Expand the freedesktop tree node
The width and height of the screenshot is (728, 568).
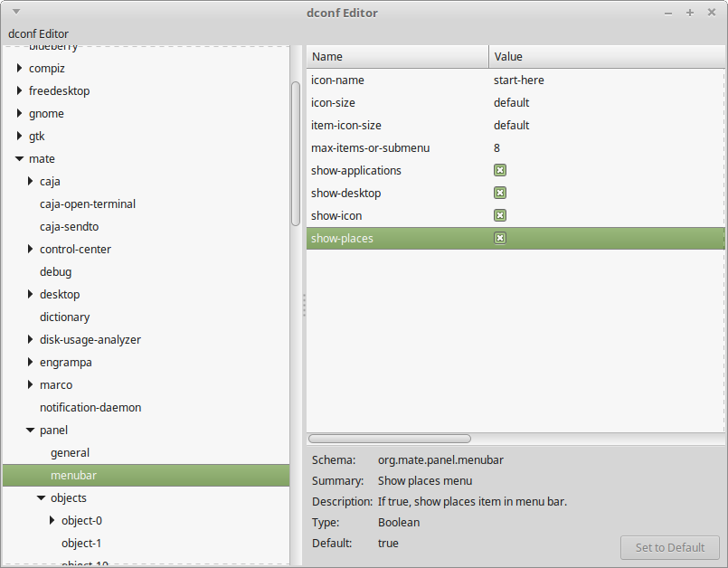pyautogui.click(x=19, y=90)
